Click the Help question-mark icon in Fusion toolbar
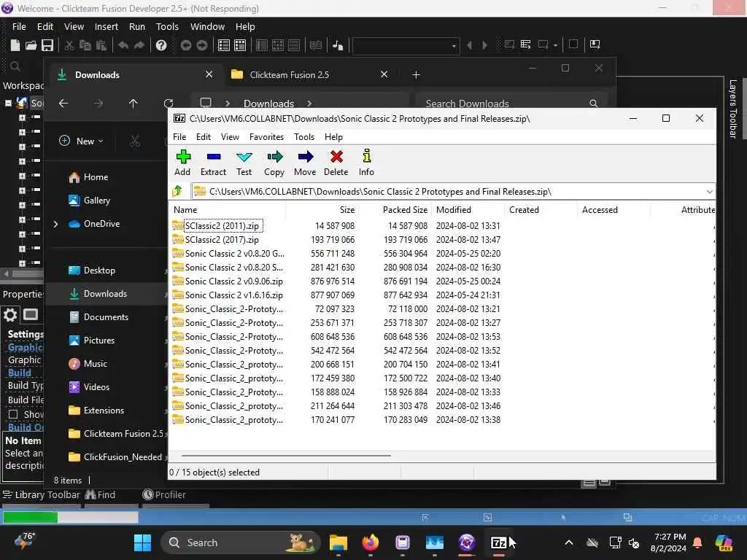This screenshot has width=747, height=560. click(161, 45)
